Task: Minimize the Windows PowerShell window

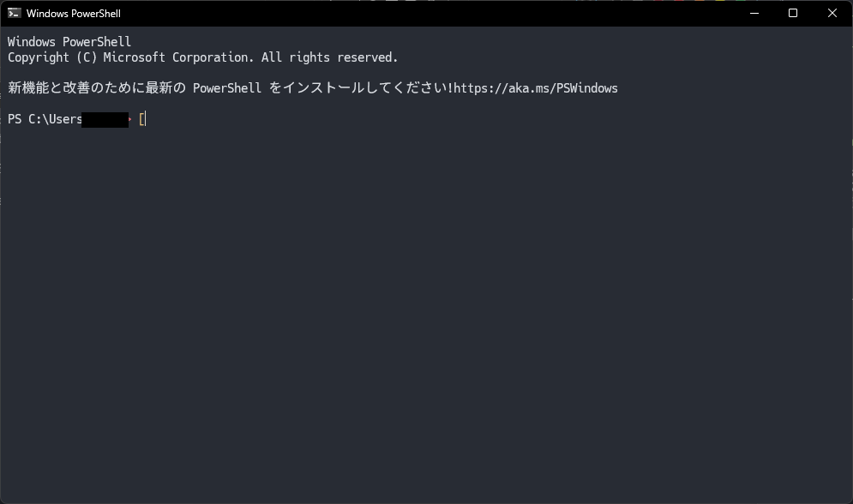Action: pyautogui.click(x=754, y=13)
